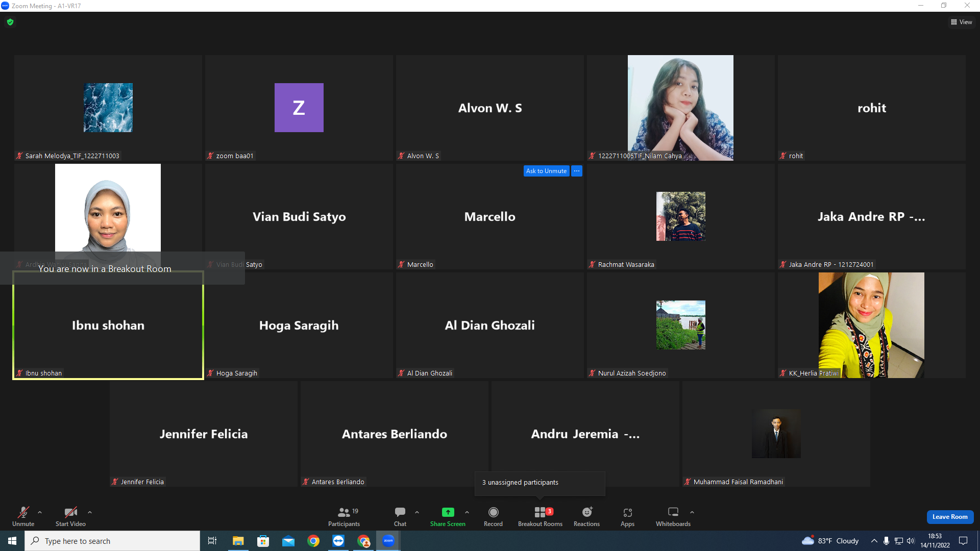Select Jaka Andre RP's participant tile
The image size is (980, 551).
coord(872,216)
